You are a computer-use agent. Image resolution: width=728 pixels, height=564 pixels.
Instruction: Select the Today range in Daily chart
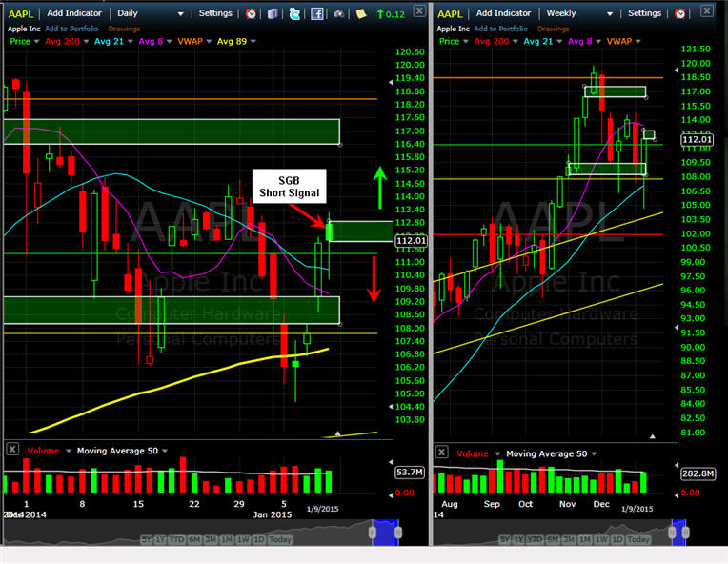[x=280, y=540]
